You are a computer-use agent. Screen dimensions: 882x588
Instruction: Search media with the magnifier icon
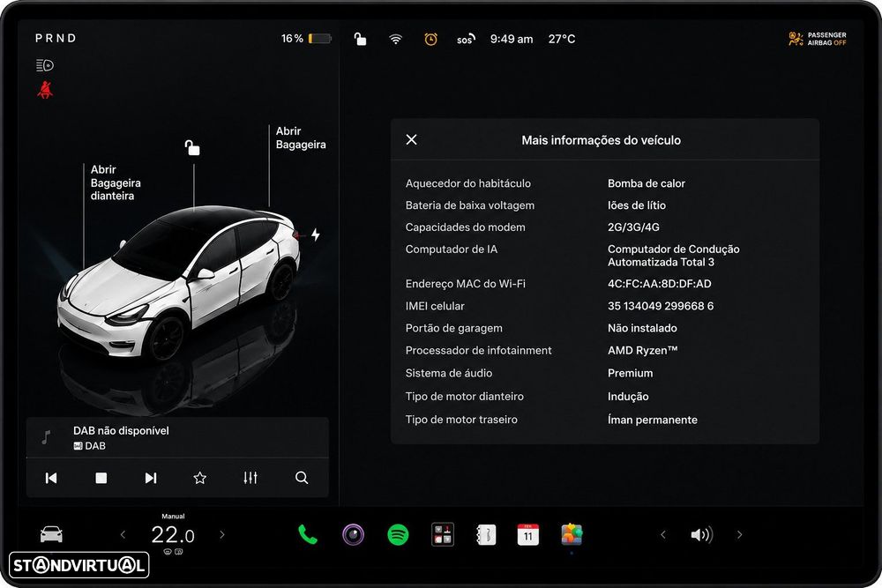coord(302,478)
